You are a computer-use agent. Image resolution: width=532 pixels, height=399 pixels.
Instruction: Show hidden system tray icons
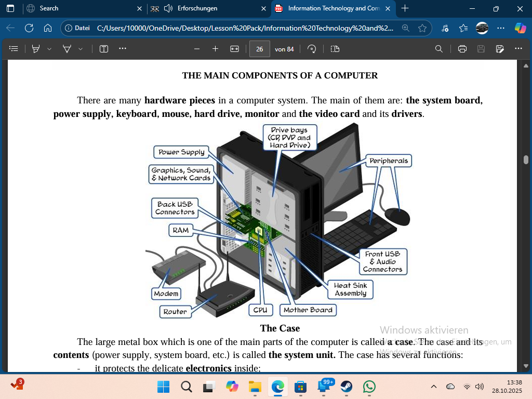click(434, 387)
